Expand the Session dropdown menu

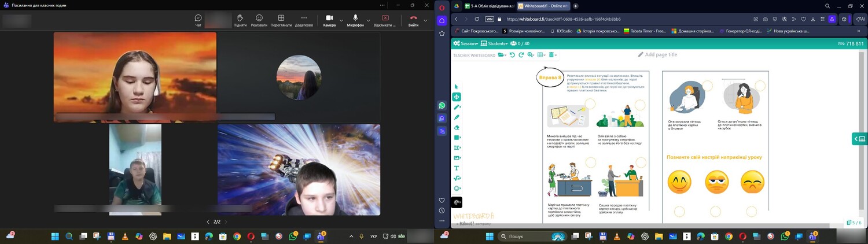(x=466, y=43)
